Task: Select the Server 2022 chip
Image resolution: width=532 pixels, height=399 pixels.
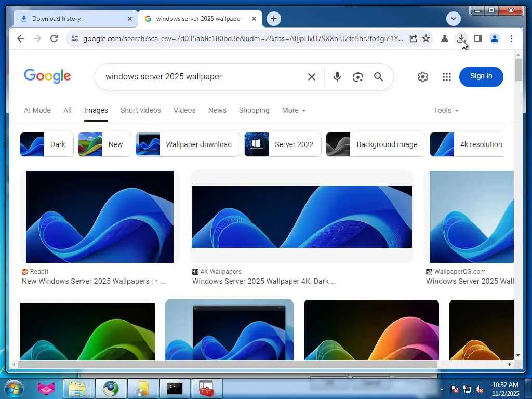Action: pos(283,144)
